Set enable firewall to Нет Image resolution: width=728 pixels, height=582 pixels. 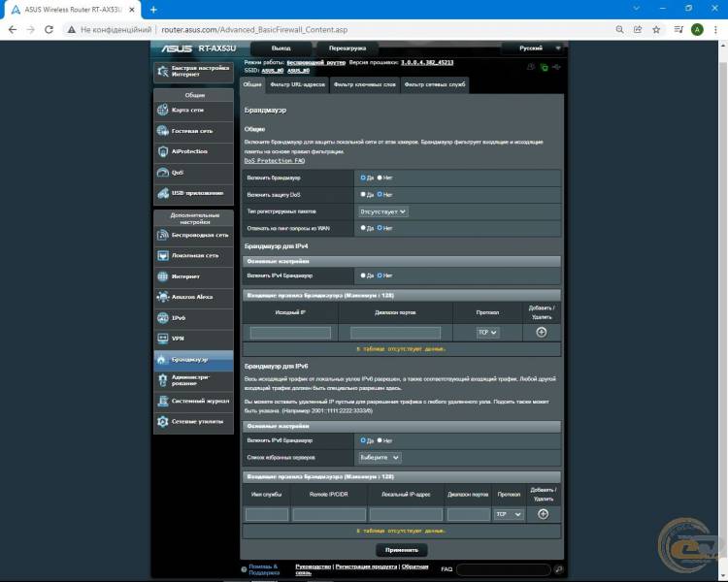[x=380, y=178]
